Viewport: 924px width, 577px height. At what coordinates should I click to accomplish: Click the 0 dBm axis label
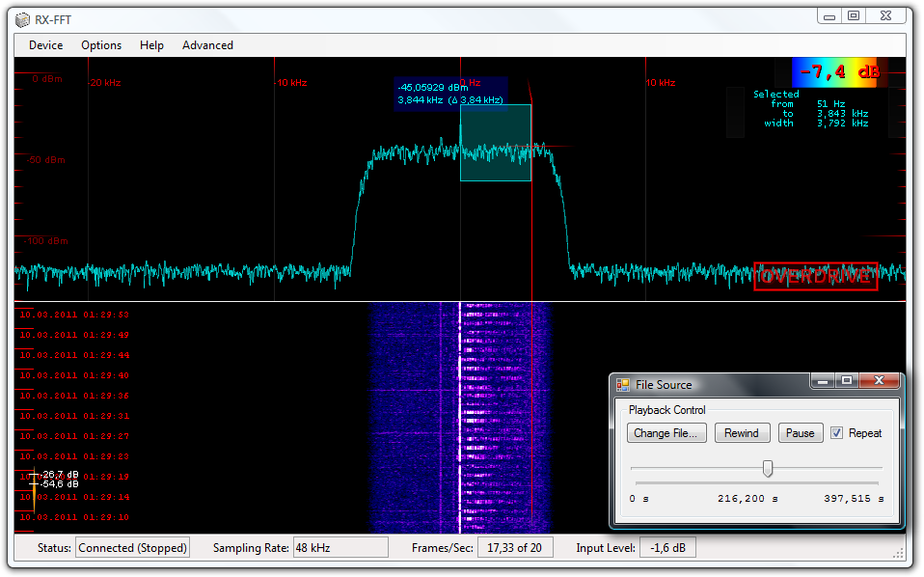coord(47,79)
